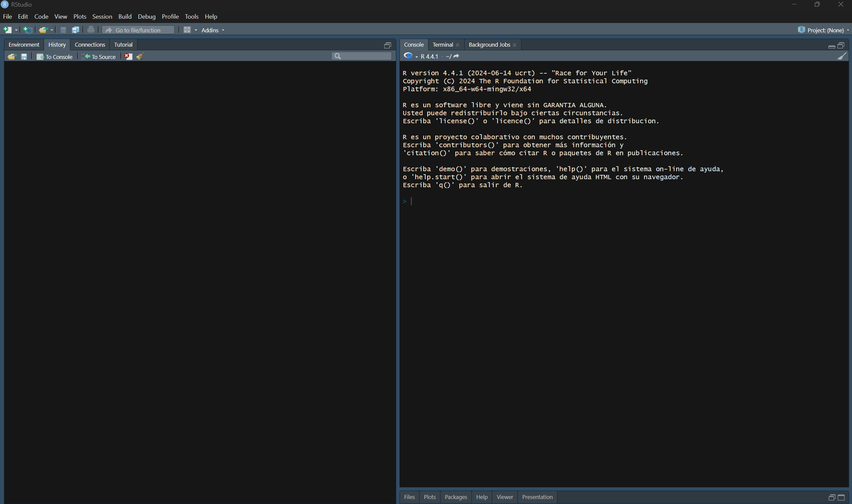Image resolution: width=852 pixels, height=504 pixels.
Task: Focus the Go to file/function field
Action: click(x=138, y=30)
